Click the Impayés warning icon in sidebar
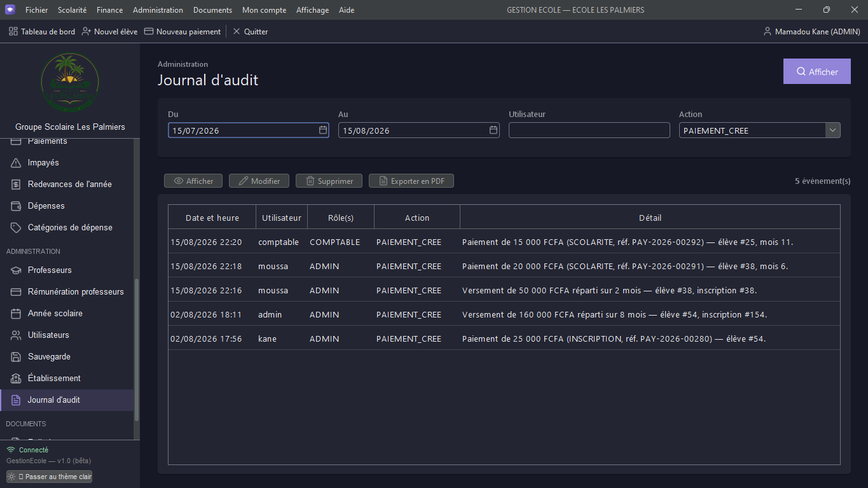Viewport: 868px width, 488px height. 16,163
